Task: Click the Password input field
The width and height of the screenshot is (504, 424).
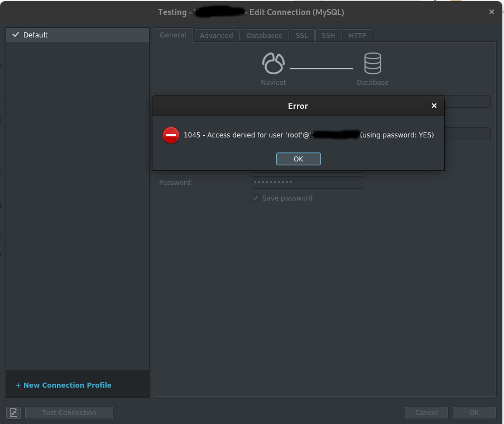Action: pos(308,183)
